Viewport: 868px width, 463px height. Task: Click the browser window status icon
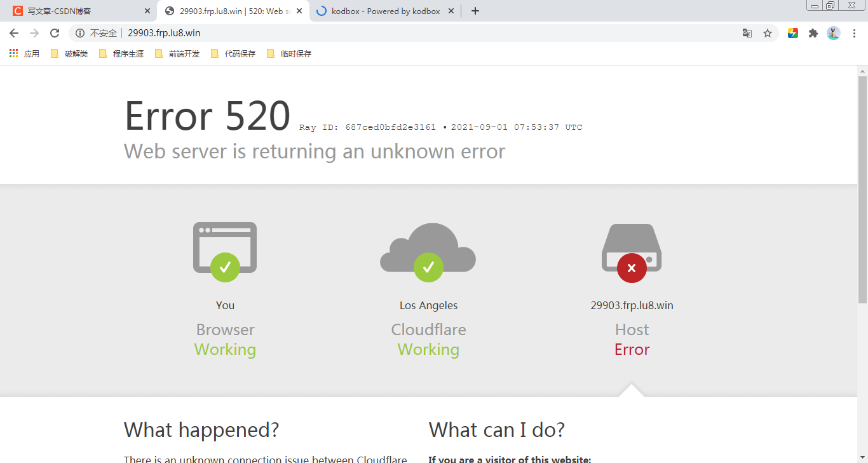[x=225, y=252]
